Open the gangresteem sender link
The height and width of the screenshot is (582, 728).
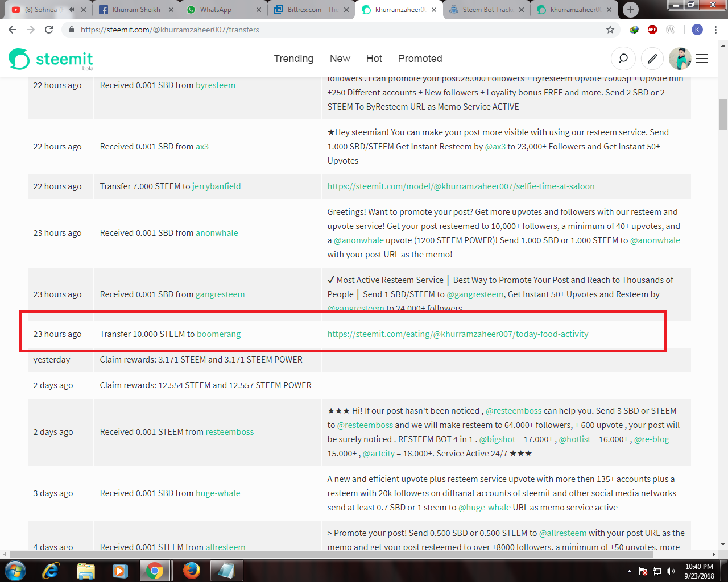pyautogui.click(x=220, y=294)
